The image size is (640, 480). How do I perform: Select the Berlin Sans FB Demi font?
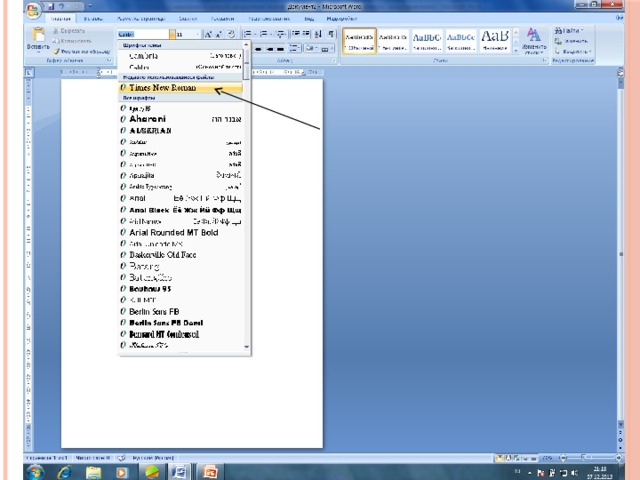[181, 322]
